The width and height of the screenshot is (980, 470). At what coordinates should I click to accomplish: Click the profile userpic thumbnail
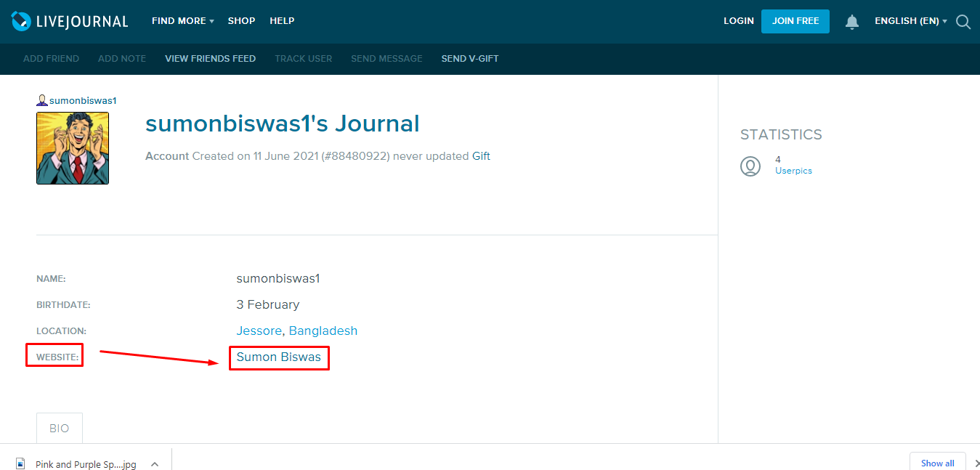[73, 148]
